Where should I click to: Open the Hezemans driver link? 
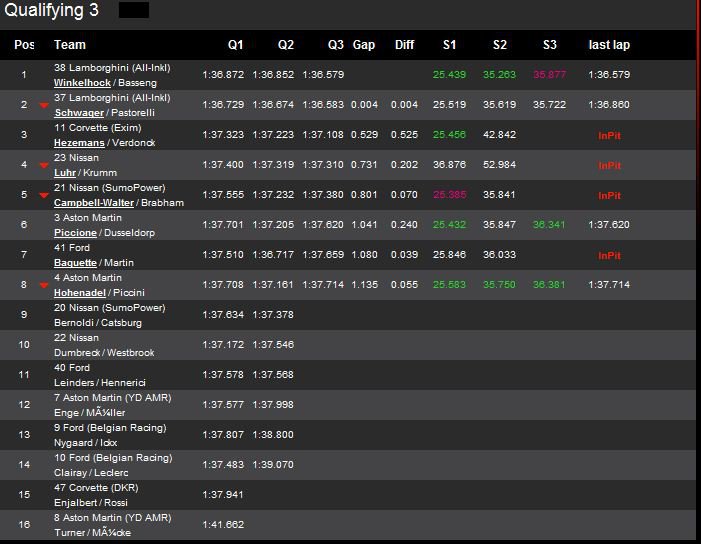coord(79,142)
